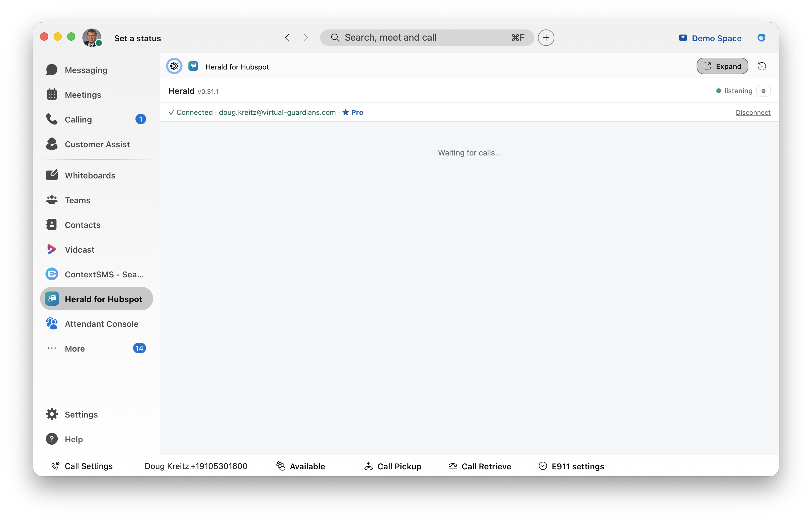Click the listening status indicator
The width and height of the screenshot is (812, 520).
tap(734, 91)
